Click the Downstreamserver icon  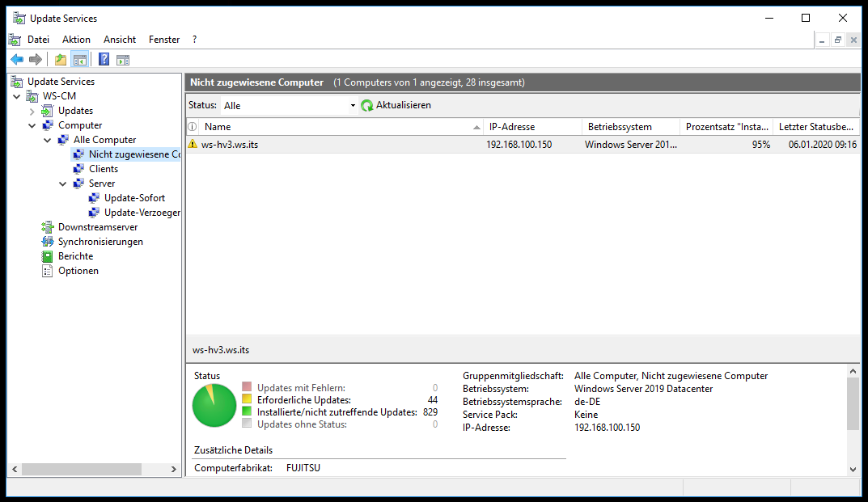[48, 227]
